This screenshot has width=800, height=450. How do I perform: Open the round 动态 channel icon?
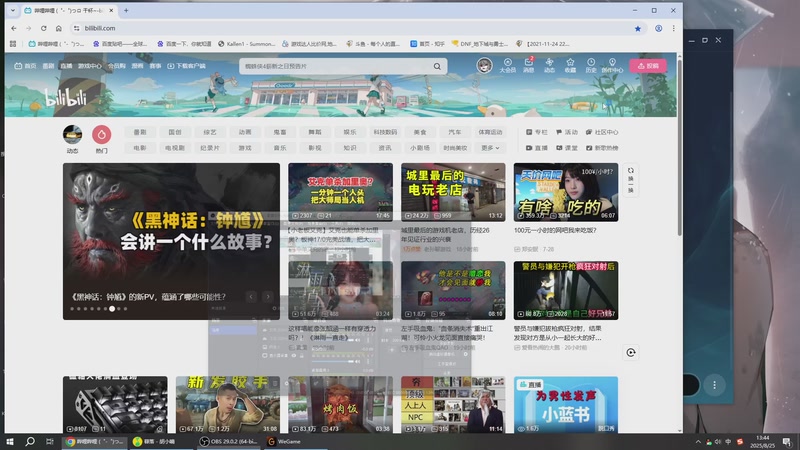[x=72, y=135]
